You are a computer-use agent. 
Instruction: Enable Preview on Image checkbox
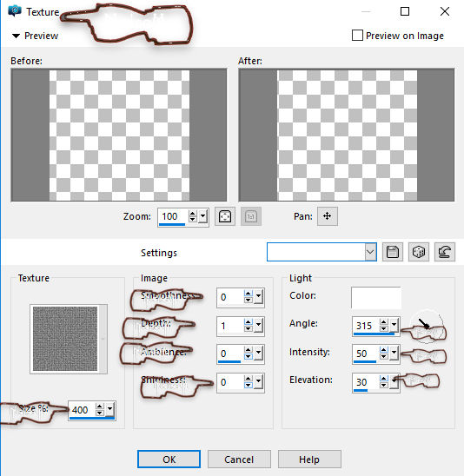pos(357,36)
